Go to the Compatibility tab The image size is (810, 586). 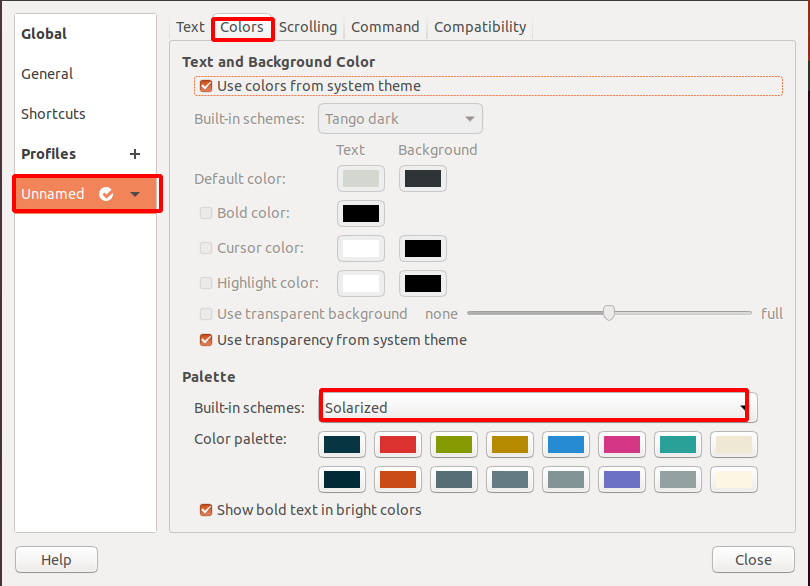pos(480,27)
